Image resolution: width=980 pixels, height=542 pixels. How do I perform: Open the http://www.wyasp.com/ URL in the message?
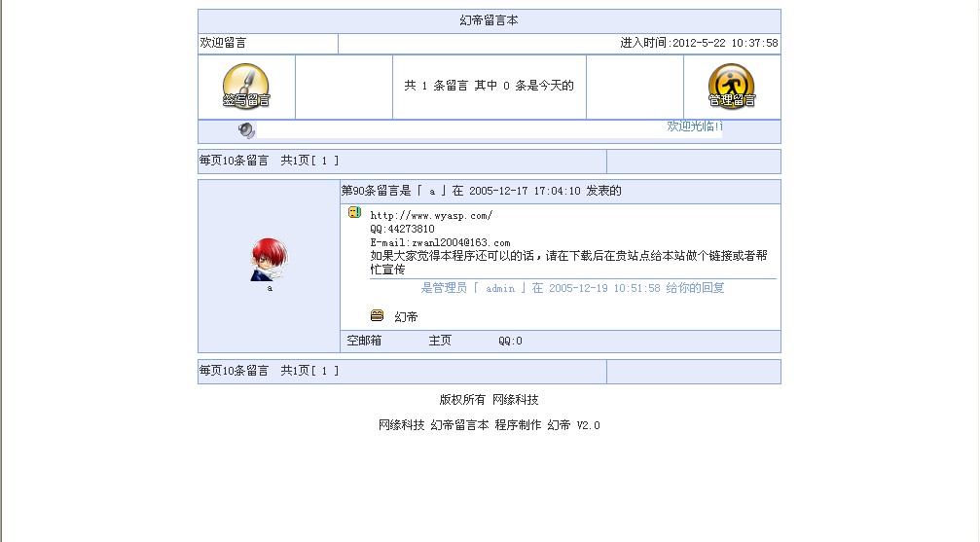point(431,216)
